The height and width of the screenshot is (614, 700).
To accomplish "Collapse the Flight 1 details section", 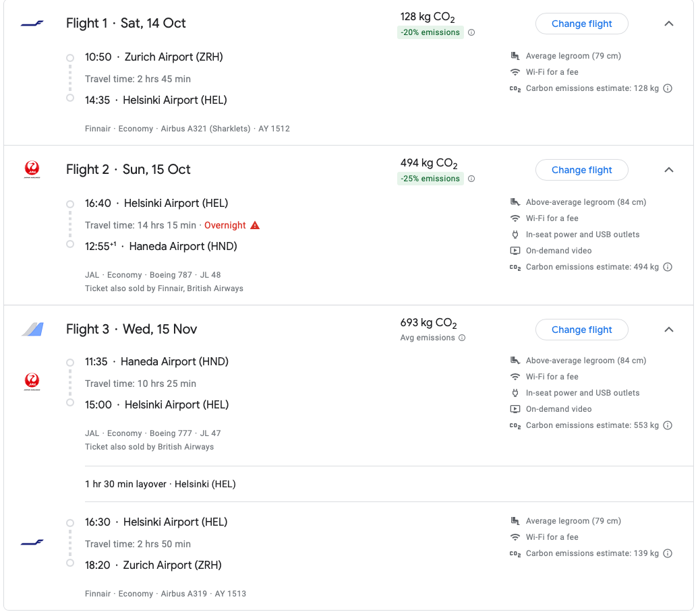I will [668, 23].
